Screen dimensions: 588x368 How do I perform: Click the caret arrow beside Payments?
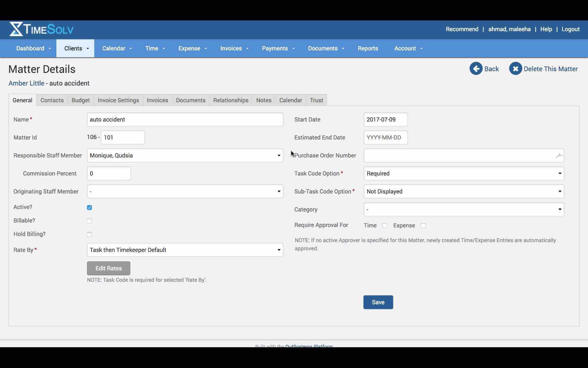point(293,49)
